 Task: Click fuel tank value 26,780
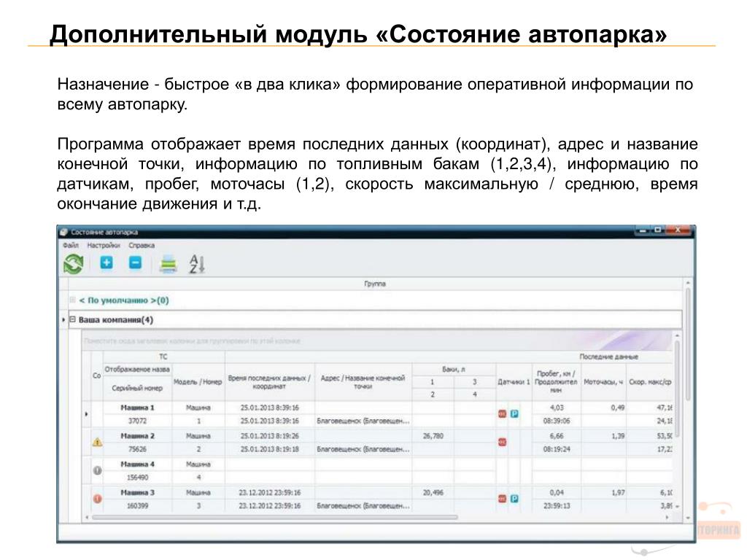point(433,436)
